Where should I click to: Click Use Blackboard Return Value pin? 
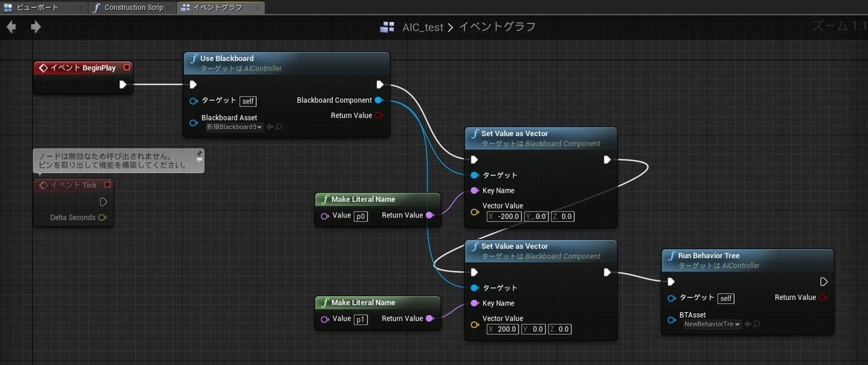[x=380, y=115]
